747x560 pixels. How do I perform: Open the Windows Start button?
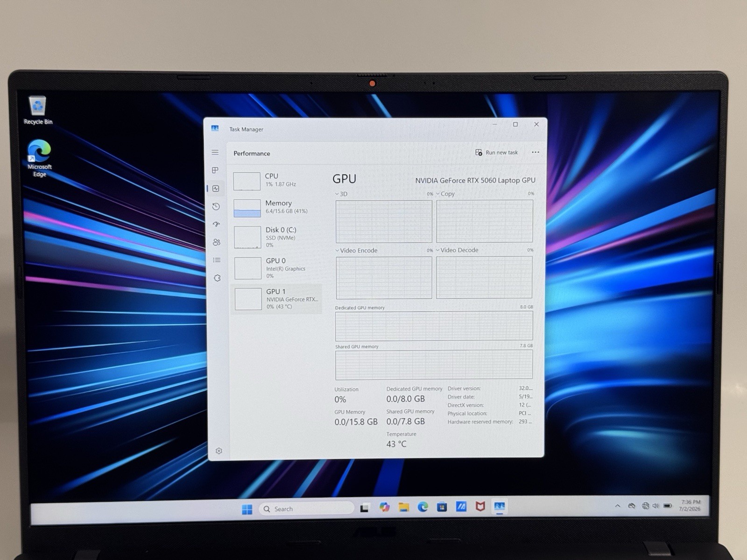click(247, 509)
